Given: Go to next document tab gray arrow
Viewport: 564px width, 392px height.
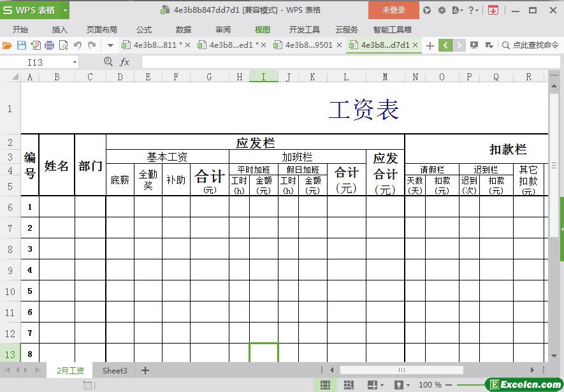Looking at the screenshot, I should click(459, 45).
